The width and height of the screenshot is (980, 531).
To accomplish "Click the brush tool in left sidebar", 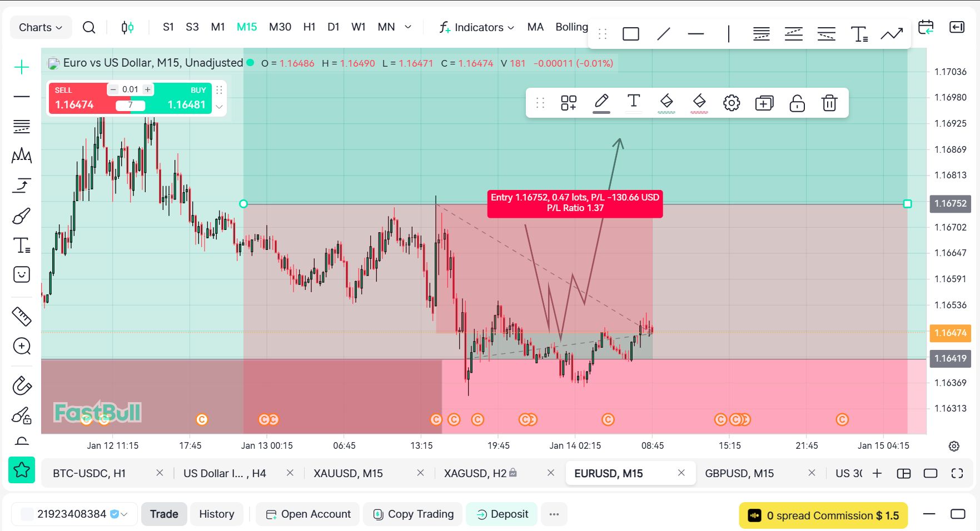I will [22, 216].
